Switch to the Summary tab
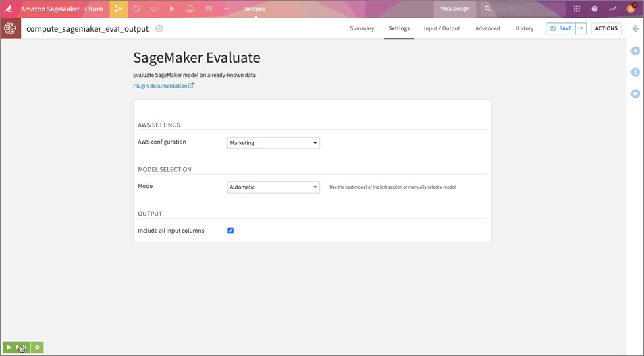 click(x=362, y=28)
